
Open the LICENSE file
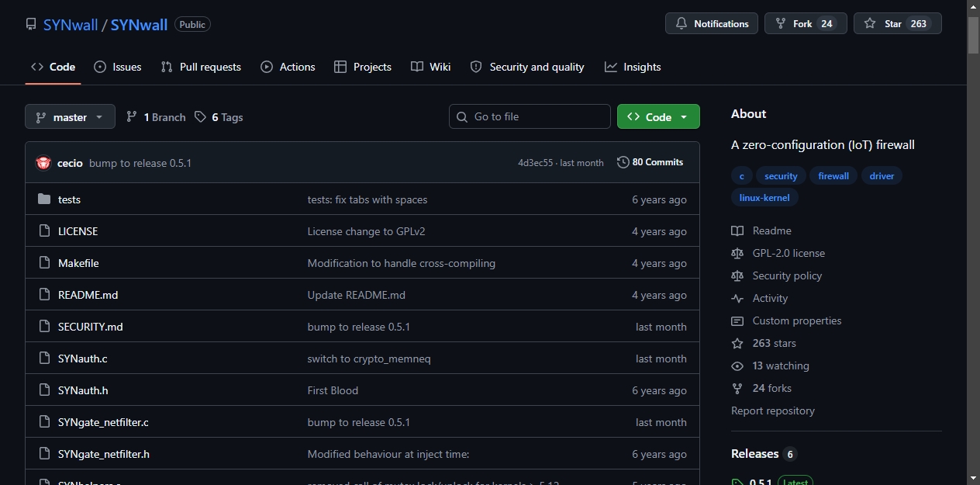[78, 231]
